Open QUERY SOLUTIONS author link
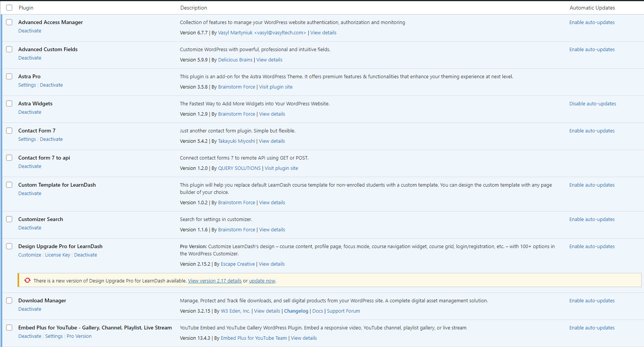644x347 pixels. (x=239, y=168)
